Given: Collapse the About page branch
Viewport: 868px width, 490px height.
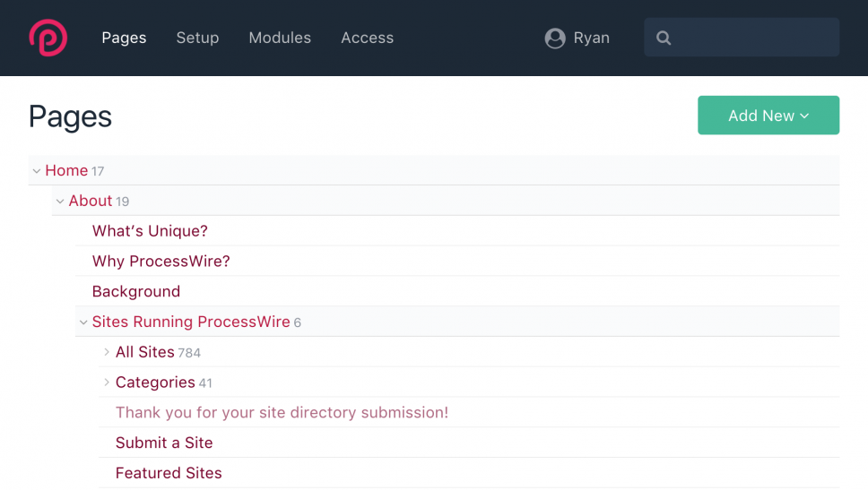Looking at the screenshot, I should coord(60,202).
